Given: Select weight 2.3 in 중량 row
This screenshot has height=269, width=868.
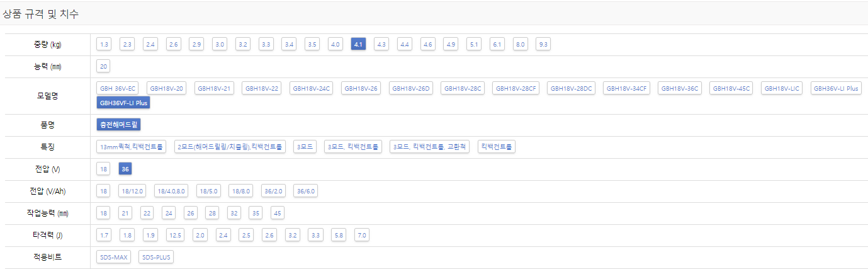Looking at the screenshot, I should coord(127,44).
